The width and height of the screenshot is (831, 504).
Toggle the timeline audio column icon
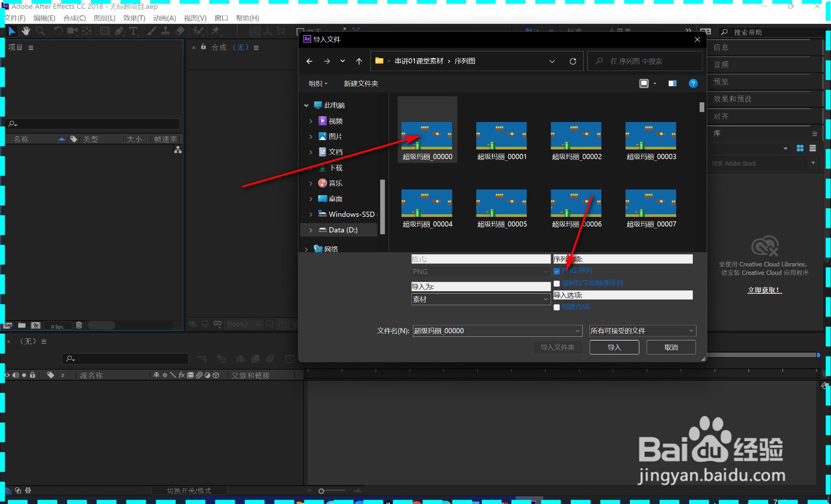[16, 375]
